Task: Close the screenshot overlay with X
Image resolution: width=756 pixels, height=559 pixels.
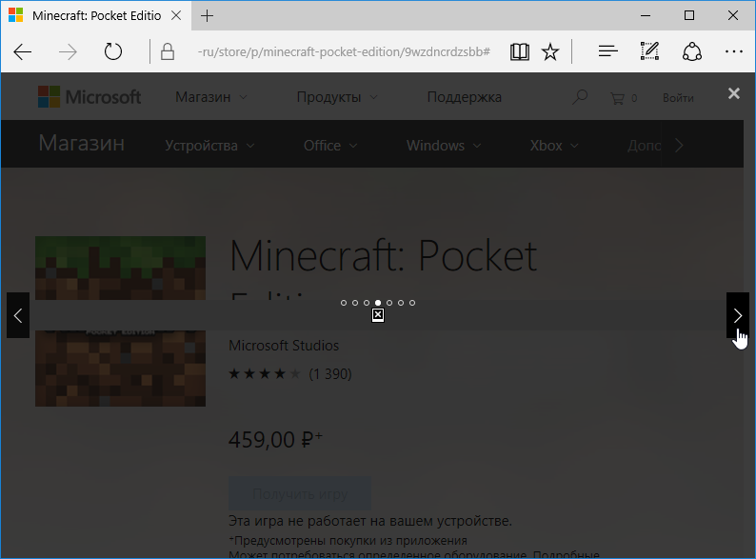Action: coord(733,93)
